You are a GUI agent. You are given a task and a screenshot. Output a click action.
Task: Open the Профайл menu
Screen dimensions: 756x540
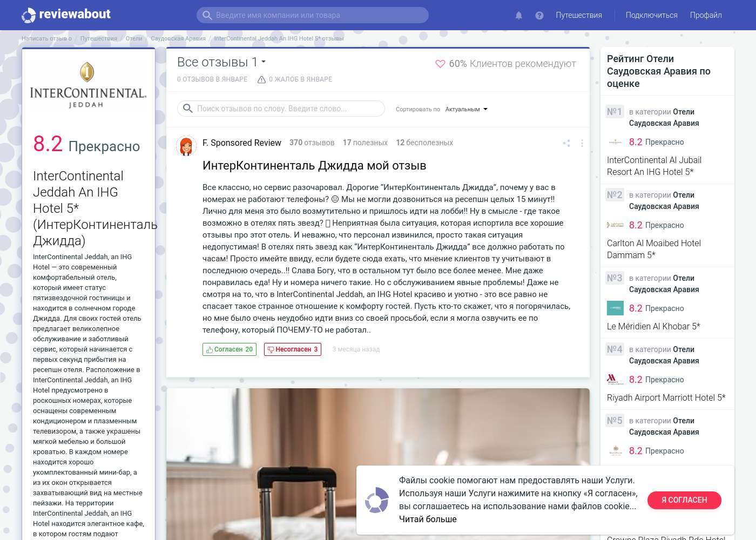coord(706,15)
